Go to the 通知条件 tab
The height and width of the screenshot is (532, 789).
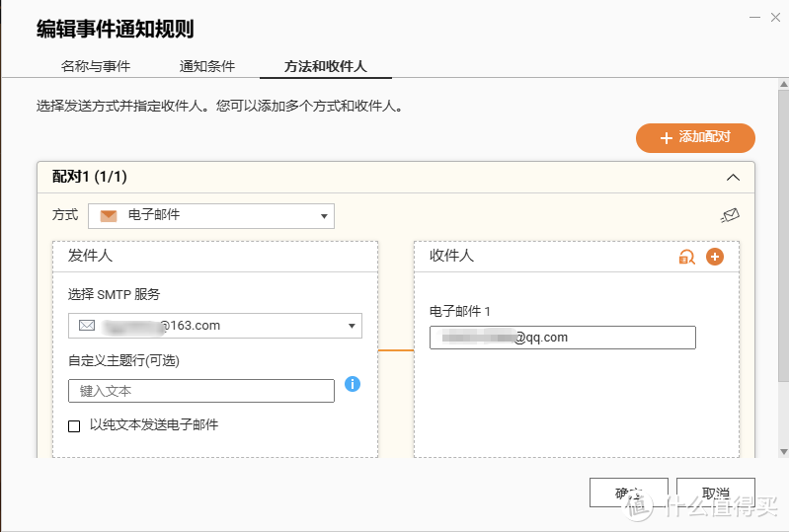pyautogui.click(x=207, y=67)
